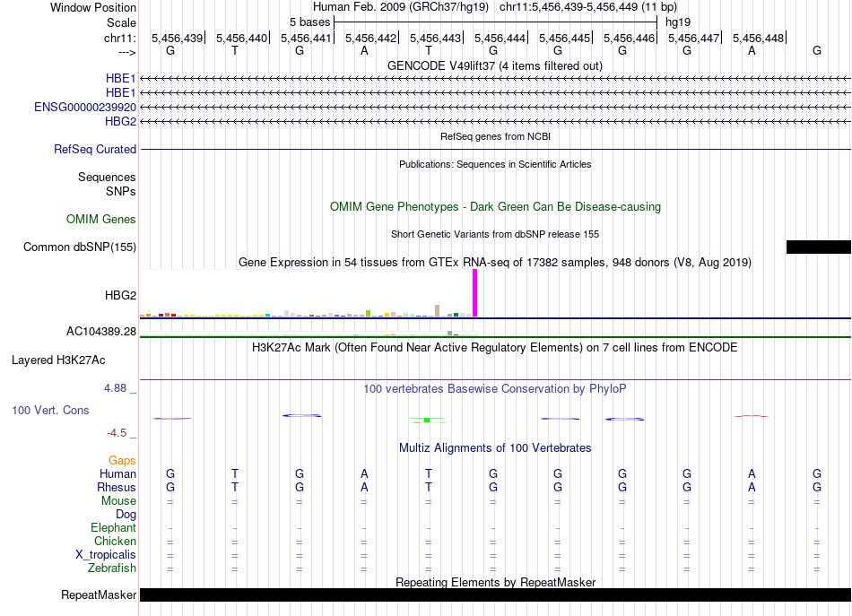Open OMIM Gene Phenotypes track title
Viewport: 852px width, 616px height.
[x=495, y=206]
